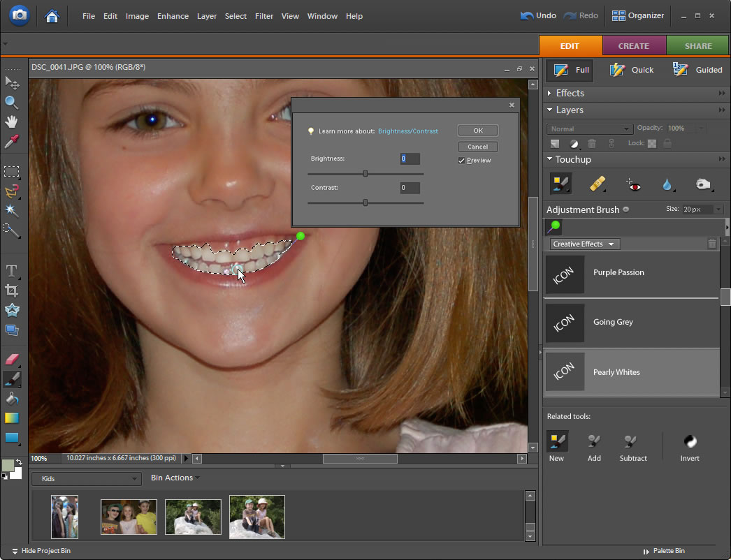The width and height of the screenshot is (731, 560).
Task: Open the Bin Actions menu
Action: (175, 478)
